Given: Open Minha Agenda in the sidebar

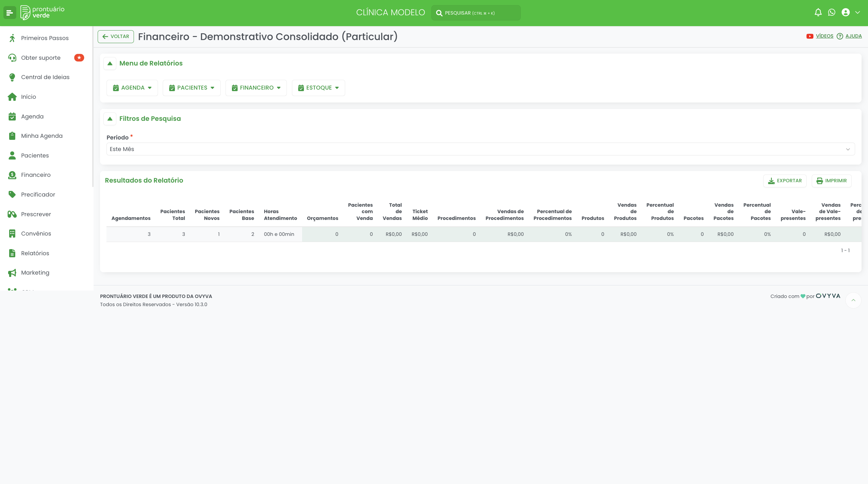Looking at the screenshot, I should 46,136.
